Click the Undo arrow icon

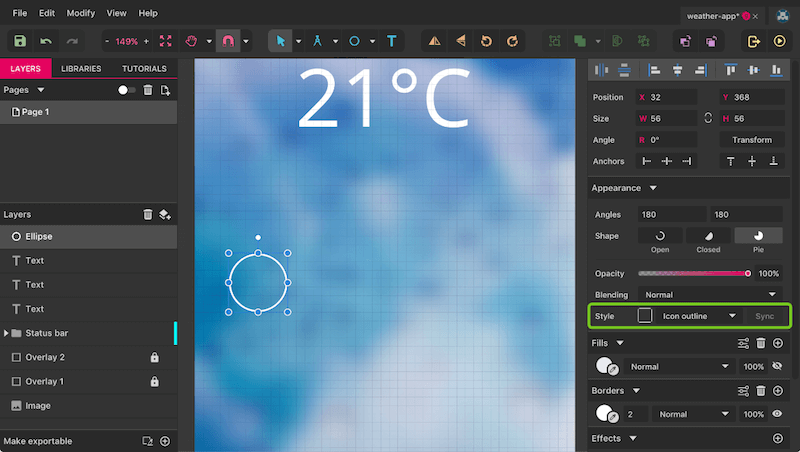[x=46, y=41]
